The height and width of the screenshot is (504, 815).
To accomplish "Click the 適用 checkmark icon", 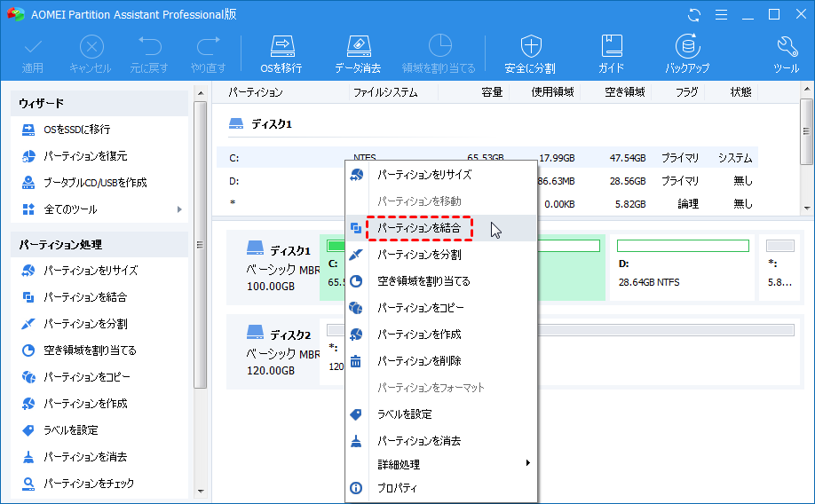I will (33, 47).
